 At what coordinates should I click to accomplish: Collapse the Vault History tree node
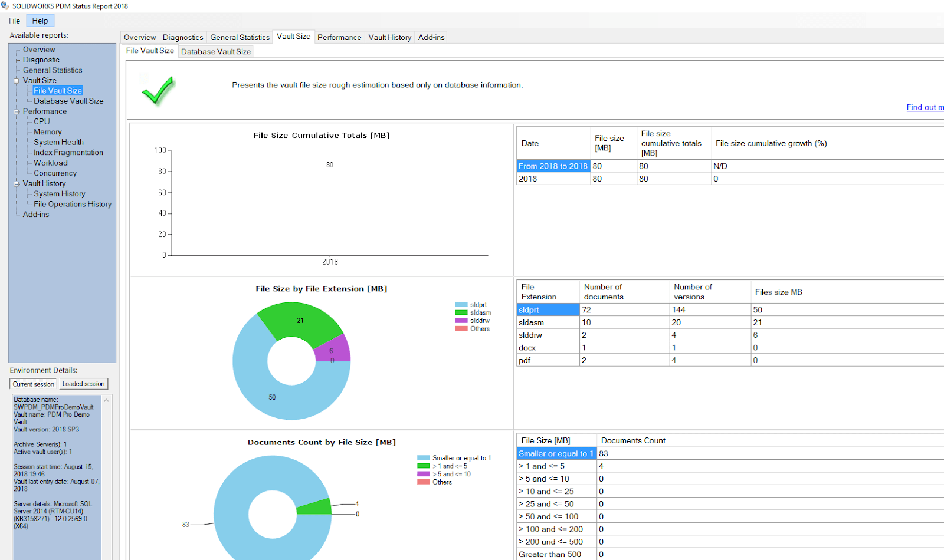click(17, 184)
